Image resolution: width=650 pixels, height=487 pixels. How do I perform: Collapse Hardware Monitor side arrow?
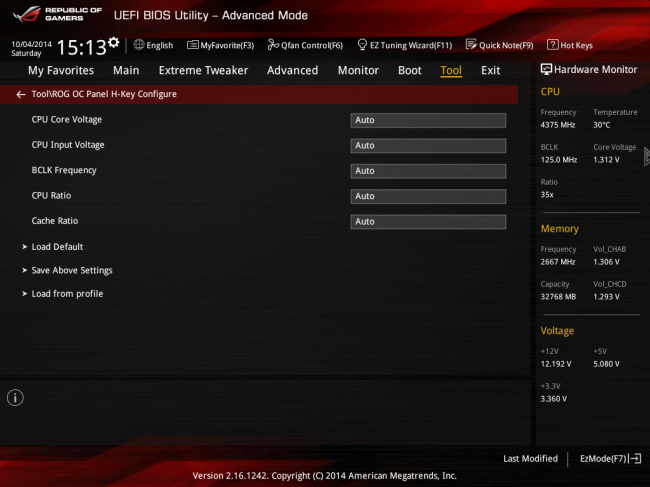(x=647, y=157)
